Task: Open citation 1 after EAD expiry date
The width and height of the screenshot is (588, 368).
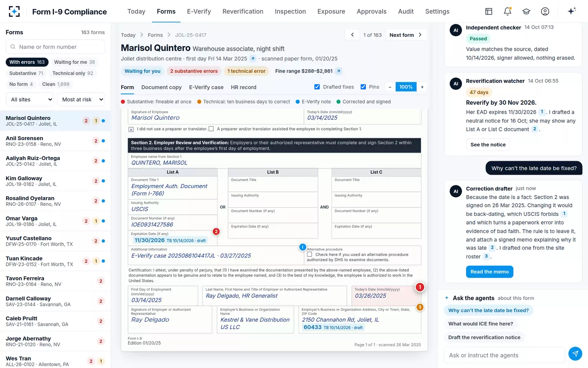Action: point(542,112)
